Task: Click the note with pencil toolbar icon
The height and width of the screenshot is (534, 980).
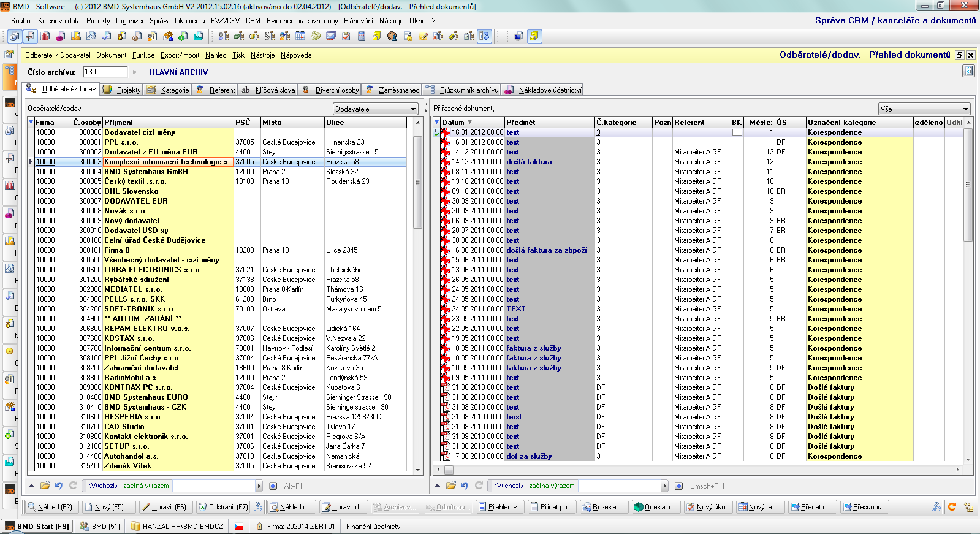Action: point(423,36)
